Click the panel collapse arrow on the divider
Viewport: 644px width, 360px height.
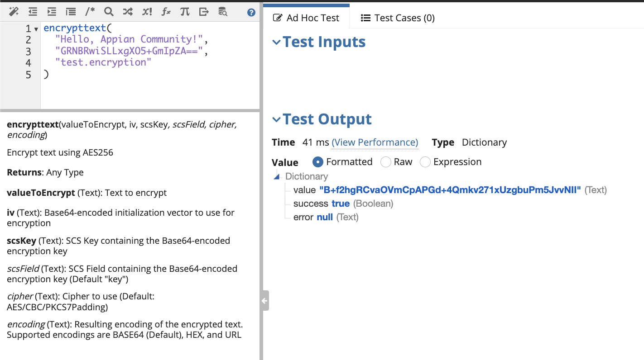(264, 301)
